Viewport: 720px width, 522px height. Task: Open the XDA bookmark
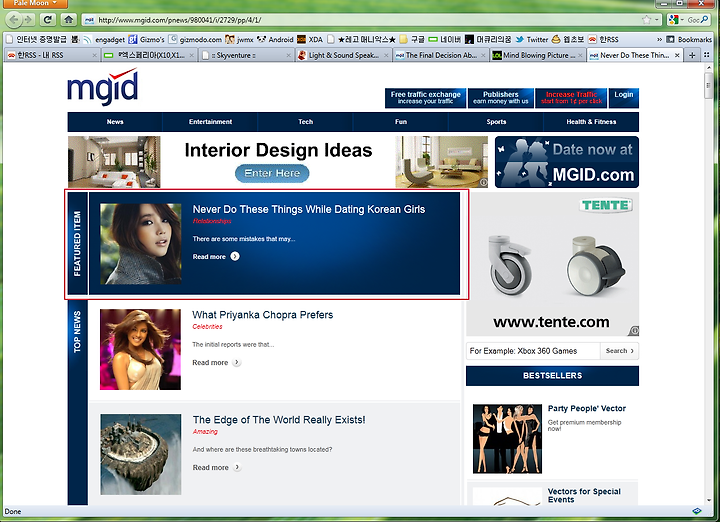point(310,39)
